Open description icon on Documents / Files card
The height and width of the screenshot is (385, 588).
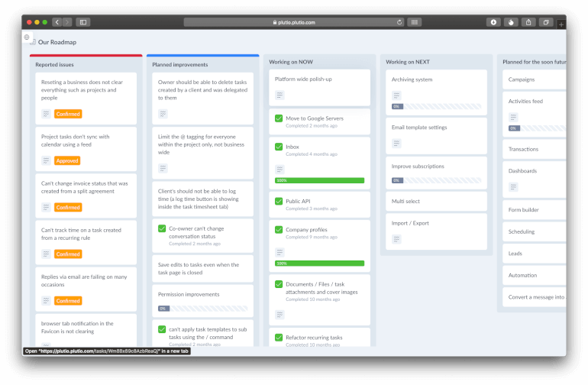(x=279, y=315)
